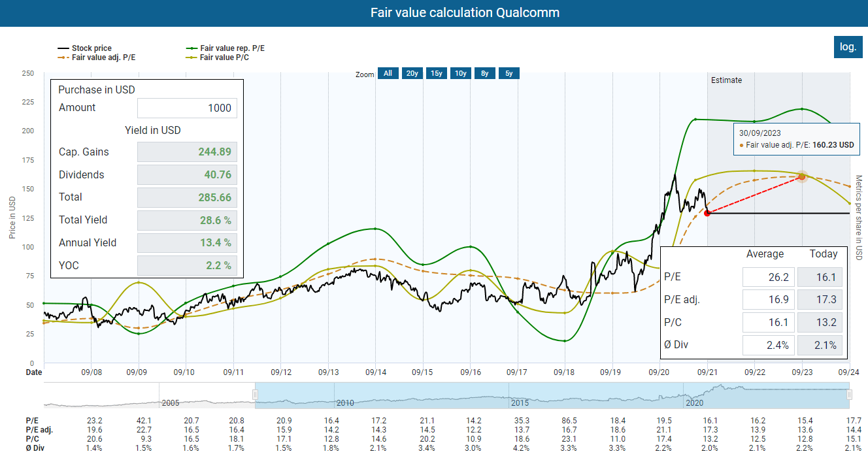Click the tooltip value 160.23 USD
This screenshot has height=458, width=868.
(x=833, y=145)
